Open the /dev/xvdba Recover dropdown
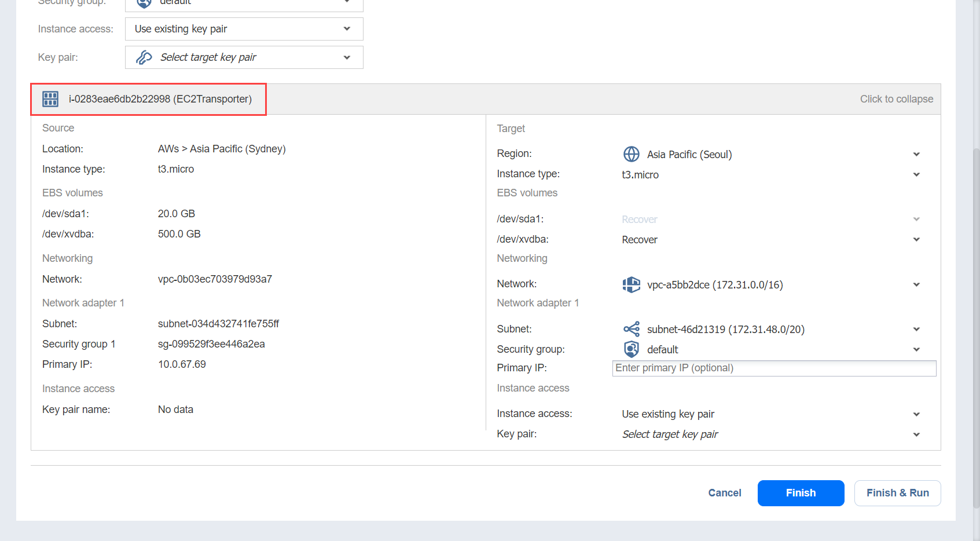This screenshot has width=980, height=541. click(x=916, y=239)
